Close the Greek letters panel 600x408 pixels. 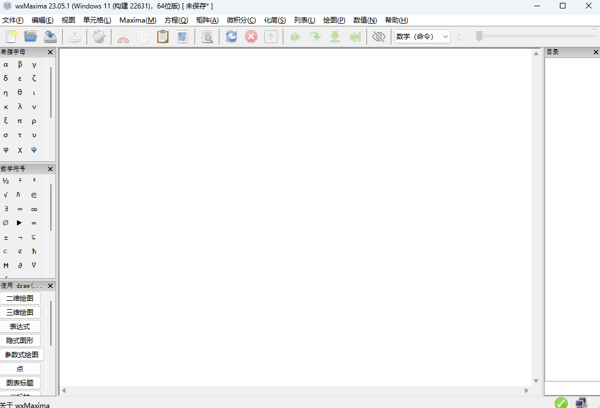click(x=51, y=51)
